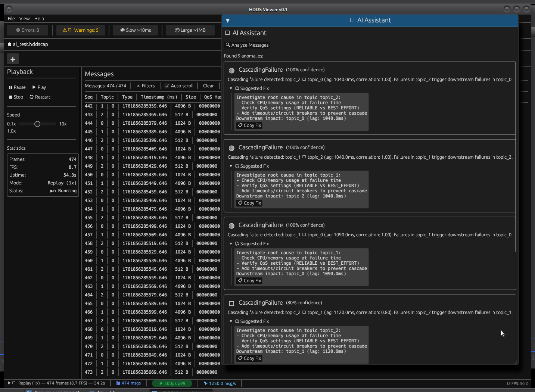Toggle the Slow >10ms filter
Viewport: 535px width, 392px height.
pyautogui.click(x=136, y=30)
